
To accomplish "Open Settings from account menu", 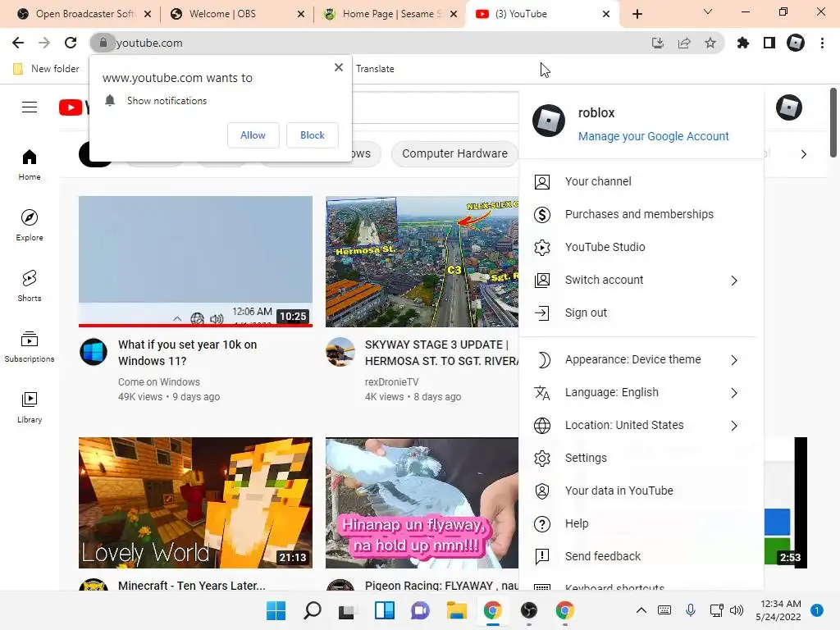I will (x=641, y=458).
